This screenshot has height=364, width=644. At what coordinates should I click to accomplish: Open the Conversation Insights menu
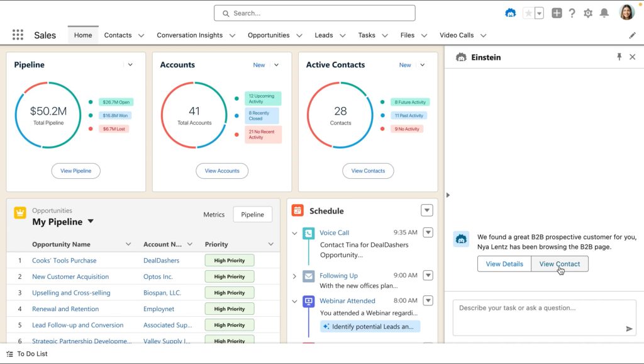pyautogui.click(x=191, y=35)
